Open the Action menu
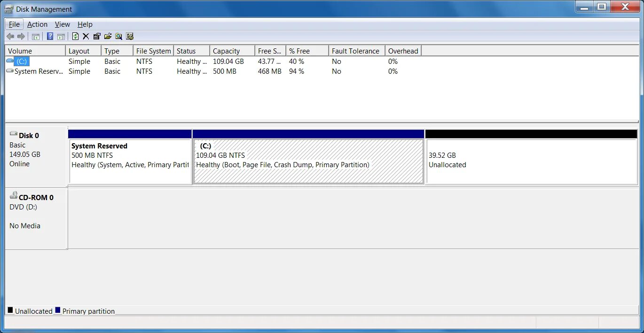Screen dimensions: 644x333 (37, 24)
